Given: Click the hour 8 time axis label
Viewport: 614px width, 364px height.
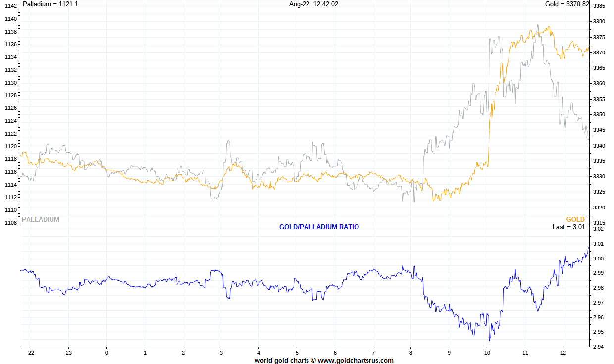Looking at the screenshot, I should (411, 353).
